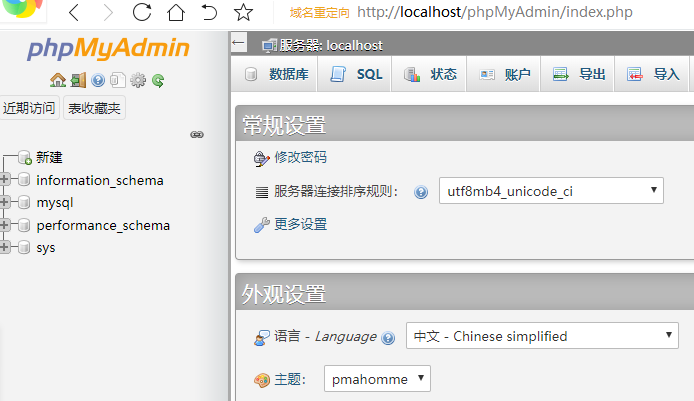Reload the page with refresh icon
Viewport: 694px width, 401px height.
142,12
